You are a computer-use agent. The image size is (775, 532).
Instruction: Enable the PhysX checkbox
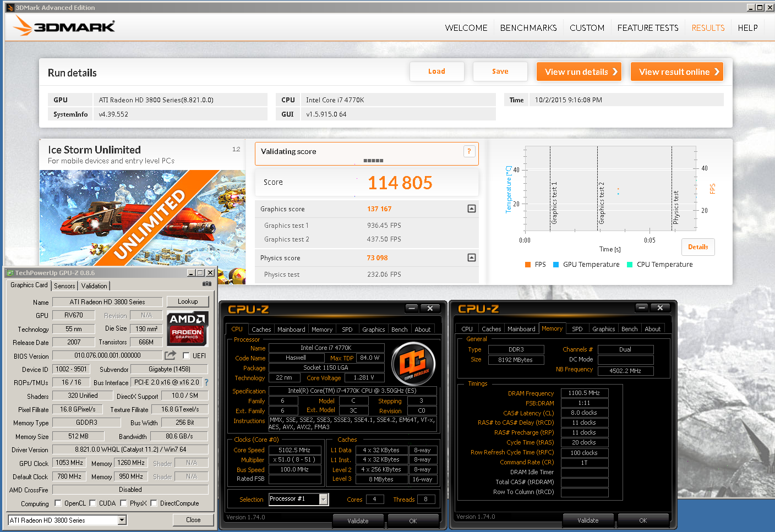(123, 503)
